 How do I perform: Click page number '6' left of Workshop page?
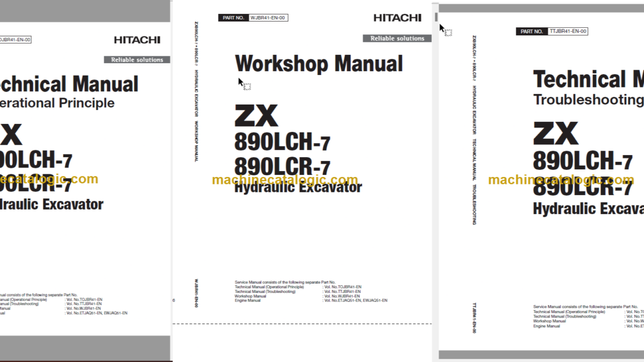[x=174, y=300]
